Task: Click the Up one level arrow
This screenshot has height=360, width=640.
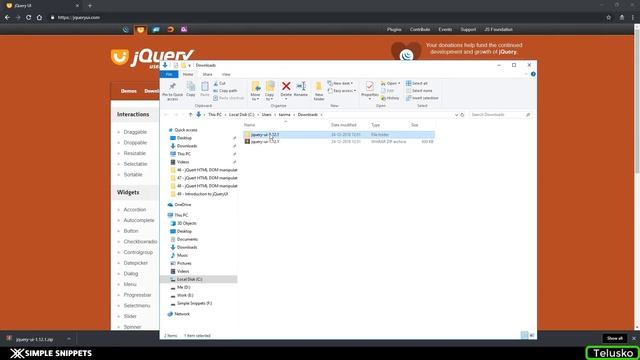Action: pyautogui.click(x=190, y=115)
